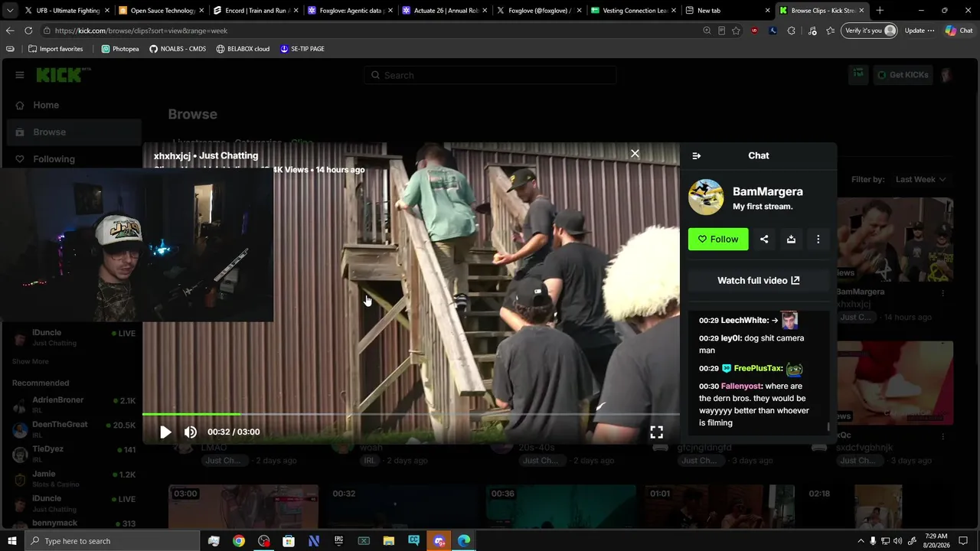This screenshot has height=551, width=980.
Task: Follow the BamMargera channel
Action: [718, 240]
